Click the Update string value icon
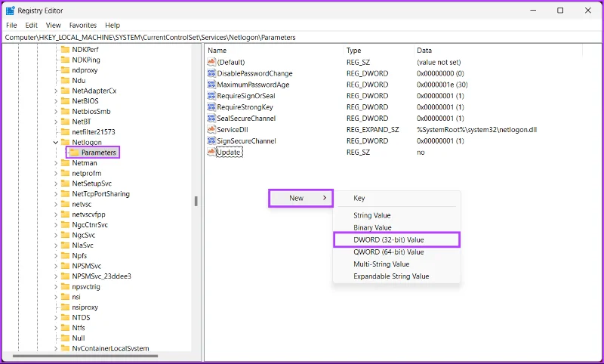This screenshot has height=364, width=604. 211,152
